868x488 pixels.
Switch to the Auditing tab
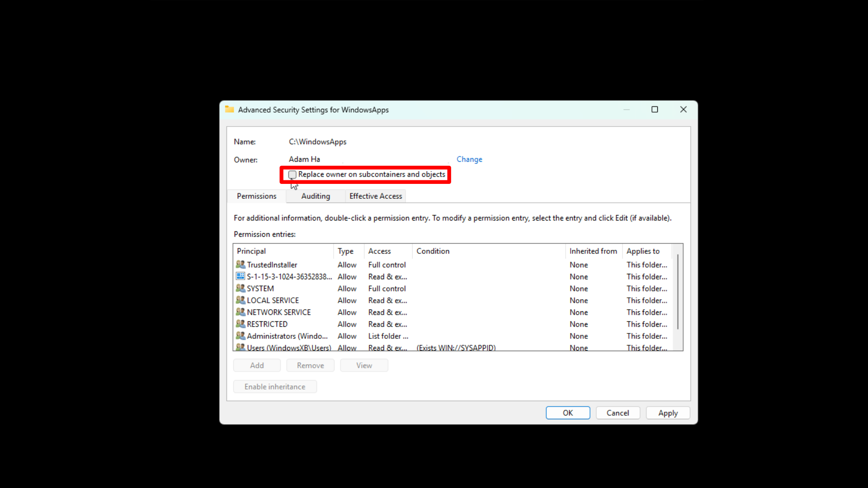click(315, 196)
